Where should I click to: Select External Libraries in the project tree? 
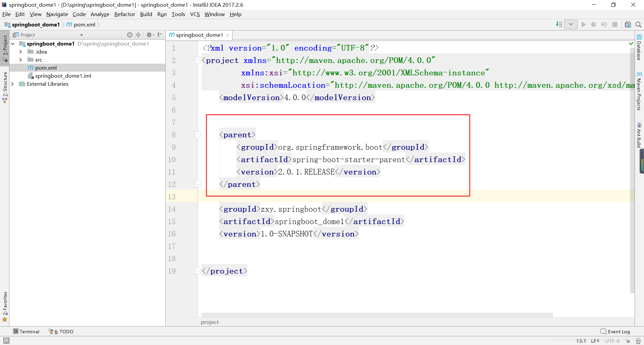click(87, 84)
